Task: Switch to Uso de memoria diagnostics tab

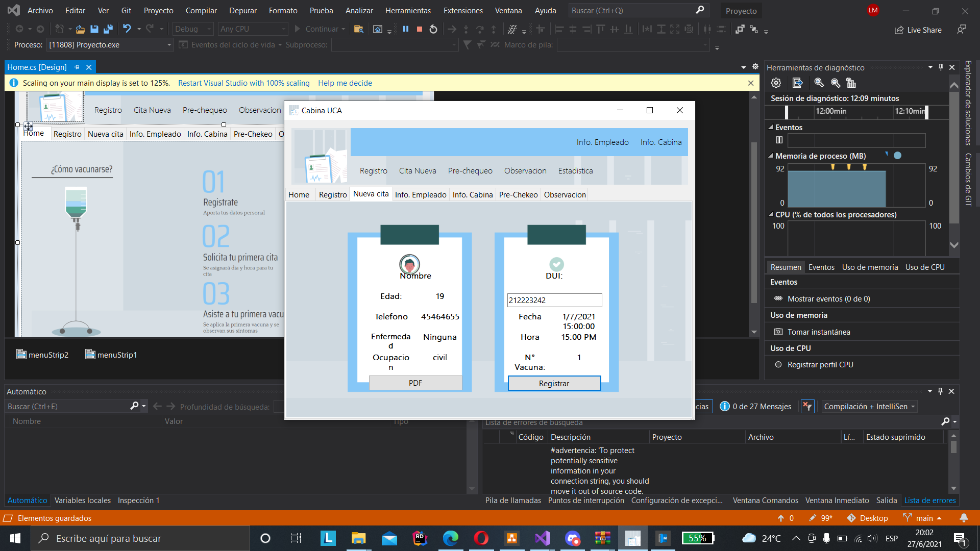Action: click(x=870, y=267)
